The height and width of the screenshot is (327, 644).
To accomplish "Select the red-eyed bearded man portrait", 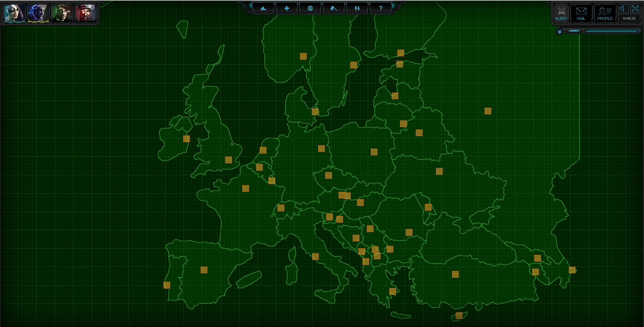I will click(86, 13).
